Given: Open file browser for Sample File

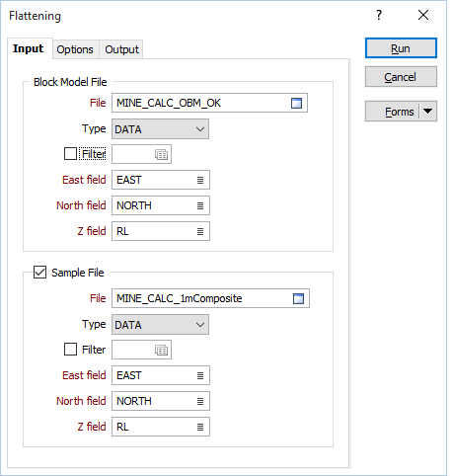Looking at the screenshot, I should point(298,298).
